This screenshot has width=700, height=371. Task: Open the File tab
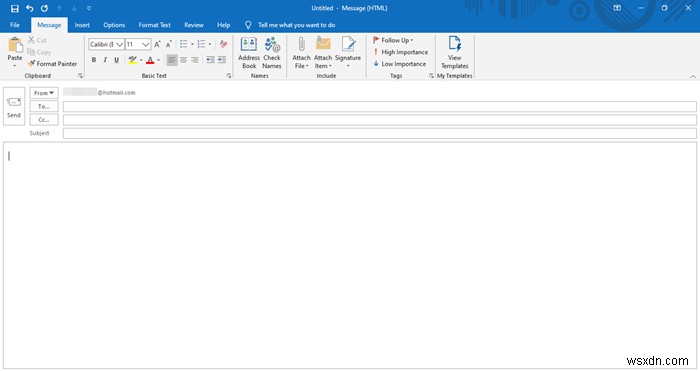pyautogui.click(x=15, y=25)
